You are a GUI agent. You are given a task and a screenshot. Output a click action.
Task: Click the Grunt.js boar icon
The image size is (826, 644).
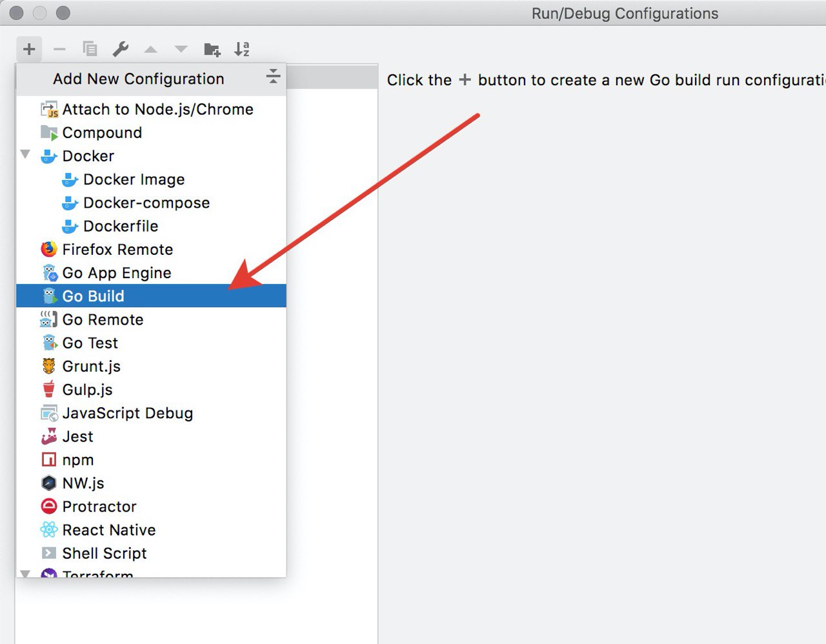coord(49,366)
